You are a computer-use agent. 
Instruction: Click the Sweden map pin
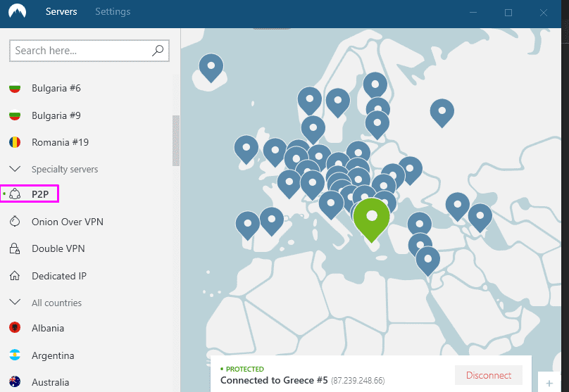coord(338,102)
